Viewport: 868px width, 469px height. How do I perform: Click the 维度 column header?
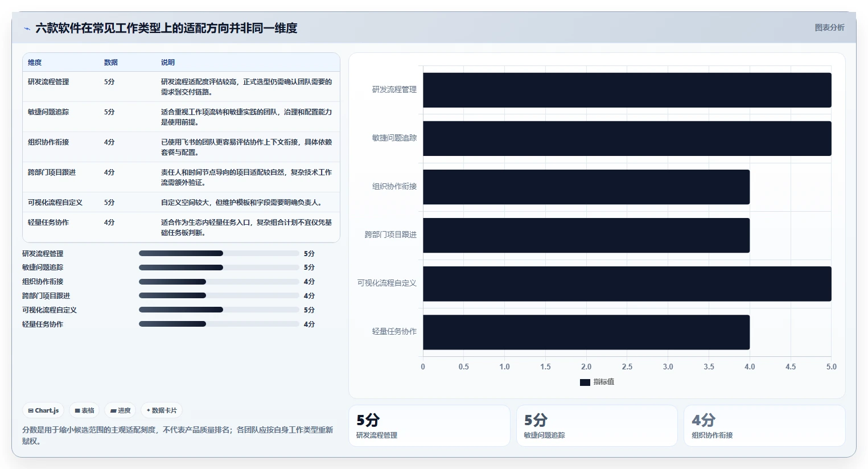[x=35, y=63]
